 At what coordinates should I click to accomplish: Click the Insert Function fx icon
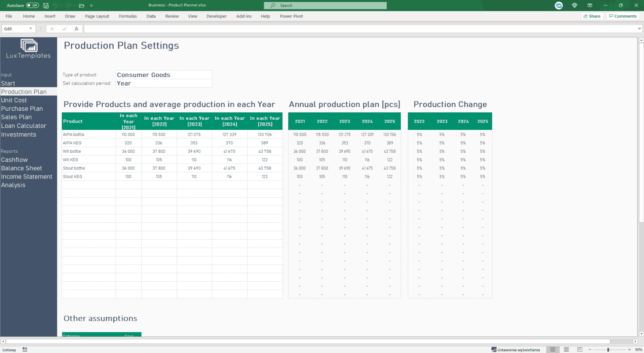[76, 29]
